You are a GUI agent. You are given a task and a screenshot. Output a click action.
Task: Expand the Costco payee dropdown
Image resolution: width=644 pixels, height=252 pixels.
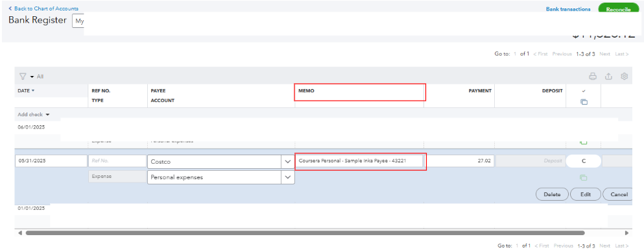click(287, 162)
